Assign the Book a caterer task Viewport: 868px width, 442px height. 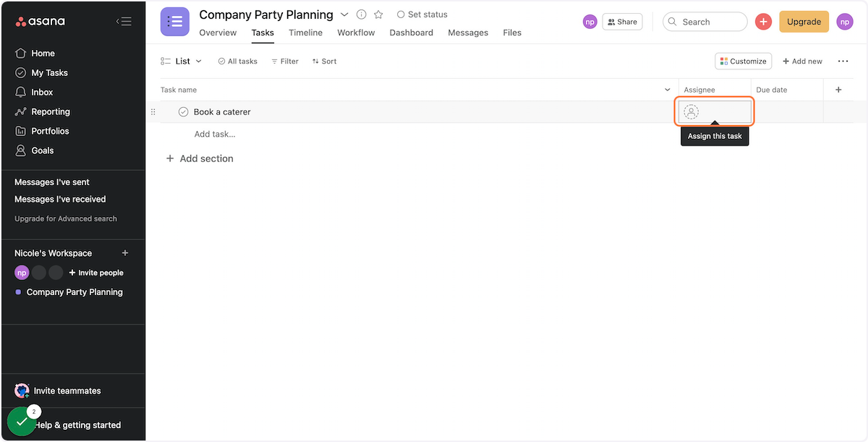pyautogui.click(x=715, y=112)
